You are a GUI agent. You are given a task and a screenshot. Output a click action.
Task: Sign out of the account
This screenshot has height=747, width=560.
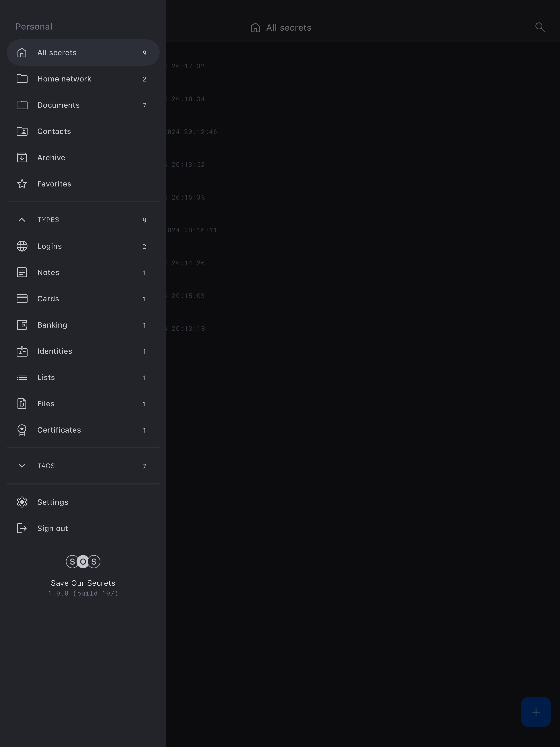coord(52,528)
